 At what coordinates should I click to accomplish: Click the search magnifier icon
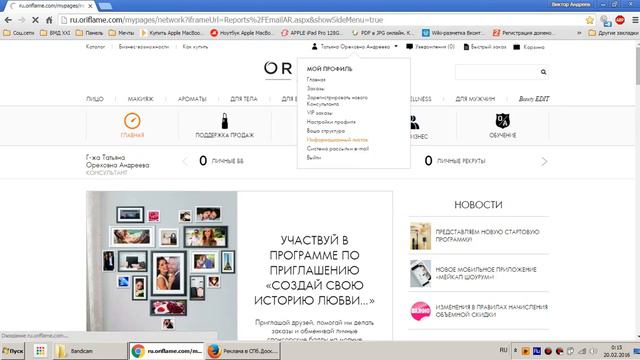point(543,72)
